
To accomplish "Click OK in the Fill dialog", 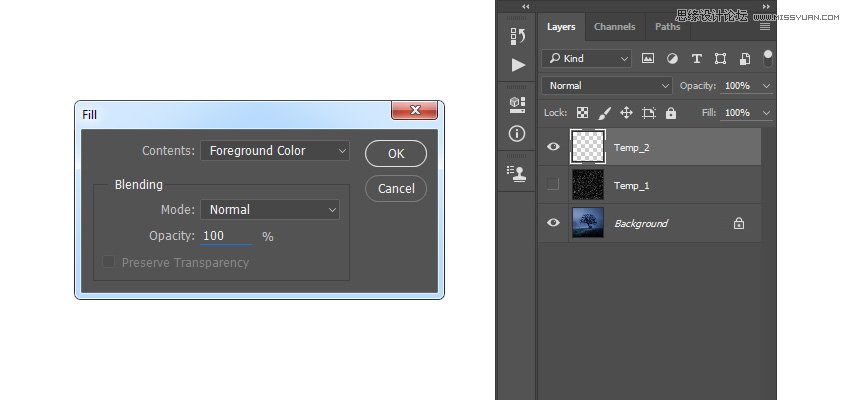I will pyautogui.click(x=396, y=153).
